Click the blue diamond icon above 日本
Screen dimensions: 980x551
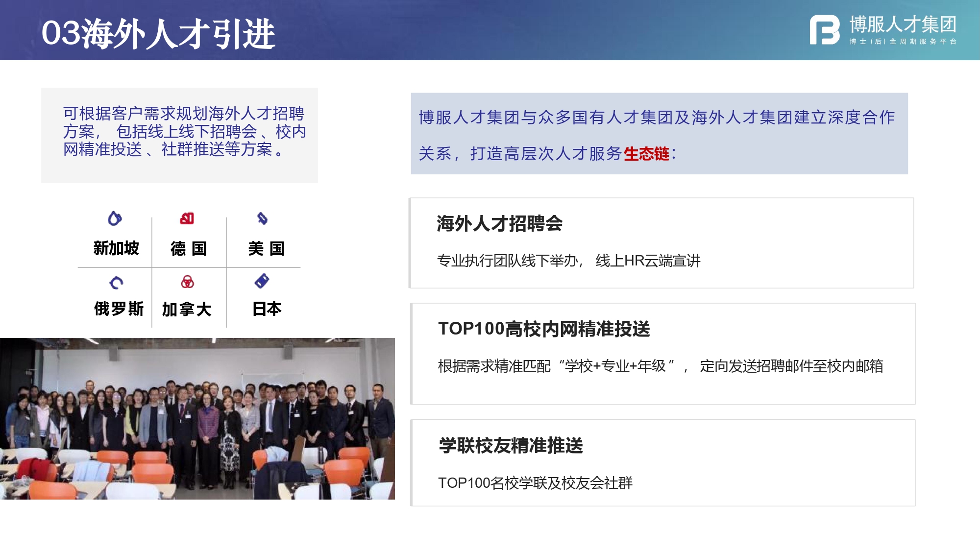click(262, 281)
